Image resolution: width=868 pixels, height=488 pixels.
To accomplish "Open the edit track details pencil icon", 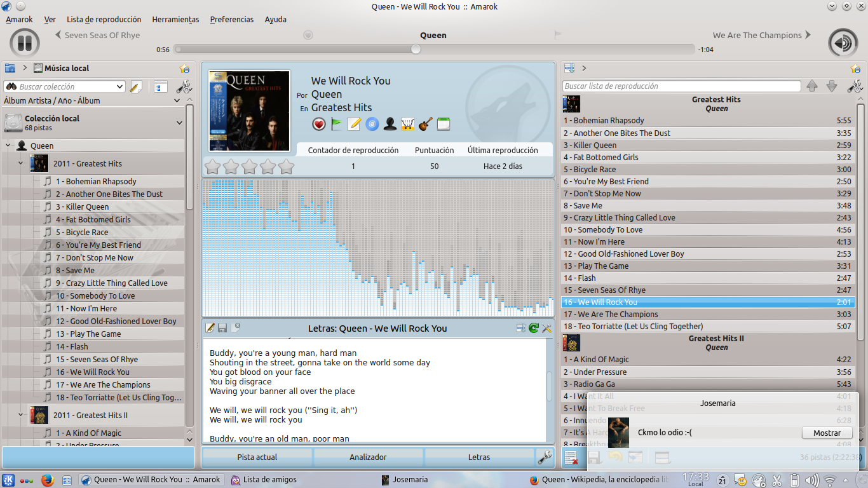I will point(355,124).
